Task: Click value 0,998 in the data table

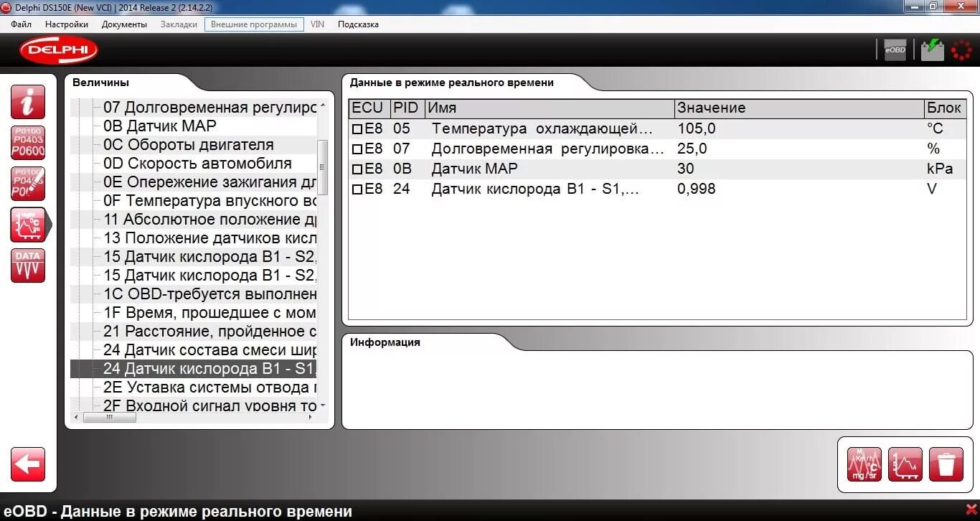Action: click(x=697, y=189)
